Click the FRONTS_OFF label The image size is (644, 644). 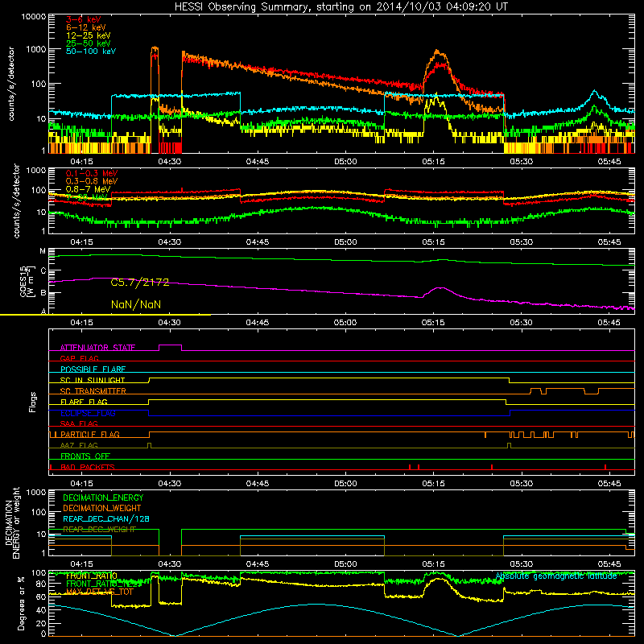(85, 456)
